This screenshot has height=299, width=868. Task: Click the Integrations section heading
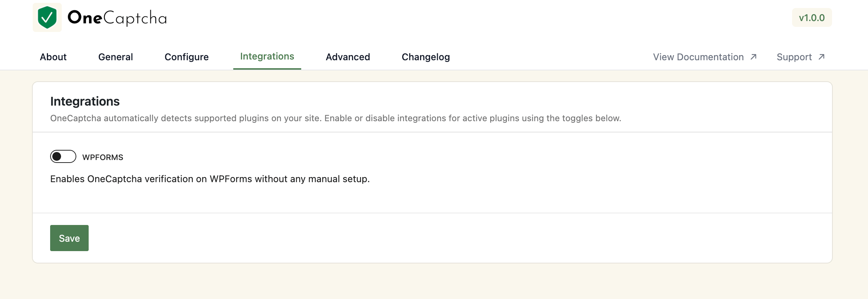[x=85, y=101]
